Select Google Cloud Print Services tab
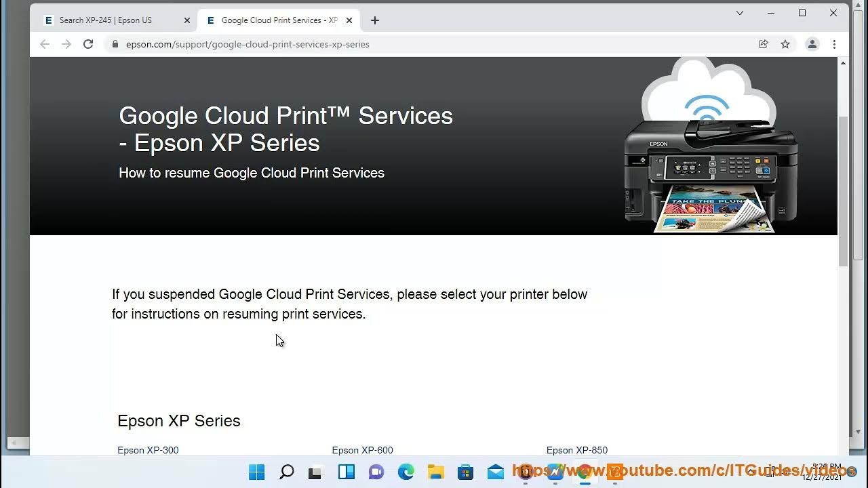Viewport: 868px width, 488px height. pos(279,20)
